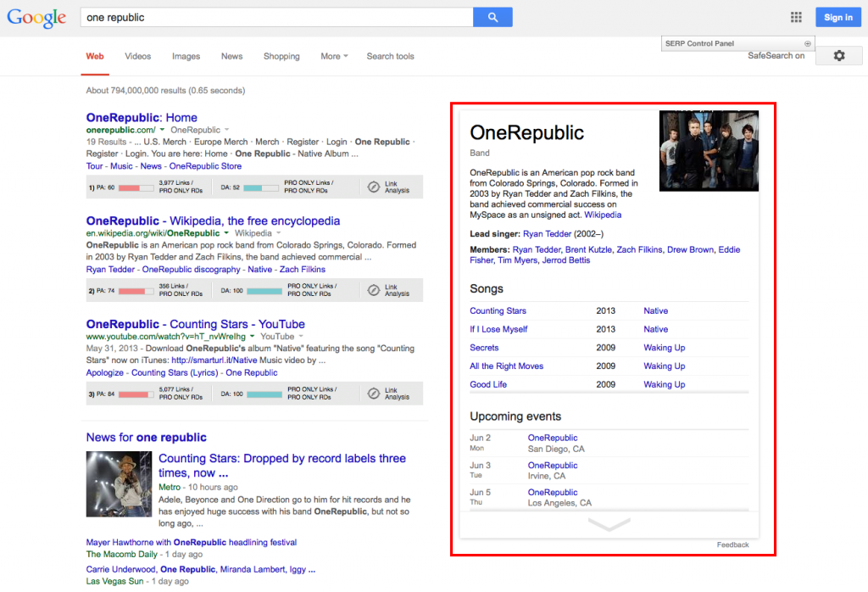
Task: Open the More search options dropdown
Action: [334, 56]
